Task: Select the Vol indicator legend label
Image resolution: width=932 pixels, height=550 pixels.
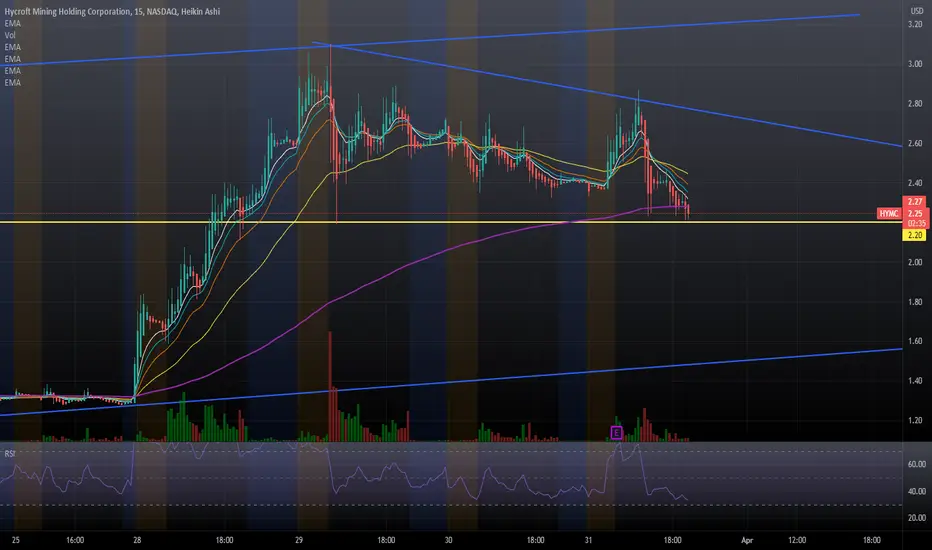Action: [10, 35]
